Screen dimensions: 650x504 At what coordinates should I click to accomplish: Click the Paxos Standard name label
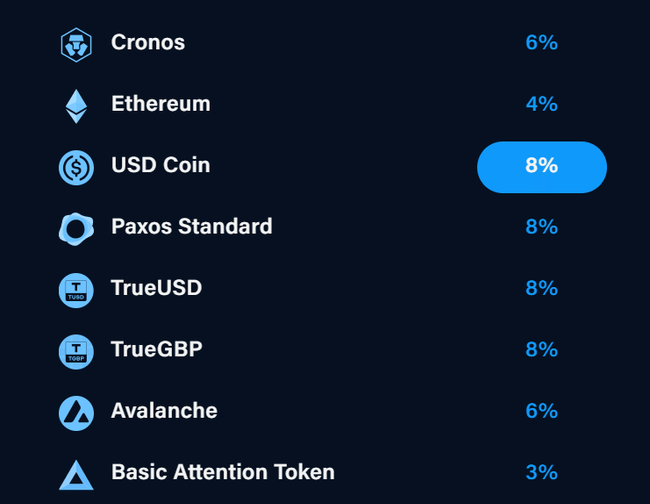click(x=191, y=227)
